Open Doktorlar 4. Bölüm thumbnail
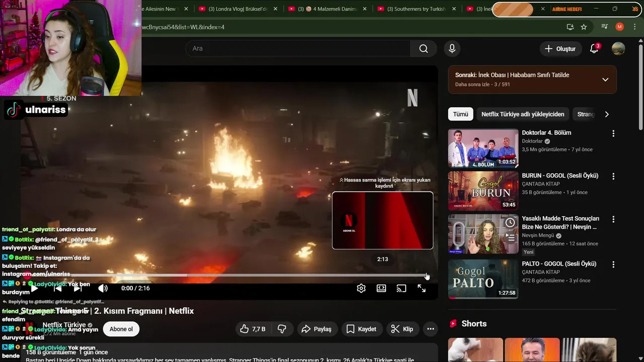This screenshot has width=644, height=362. pos(483,148)
